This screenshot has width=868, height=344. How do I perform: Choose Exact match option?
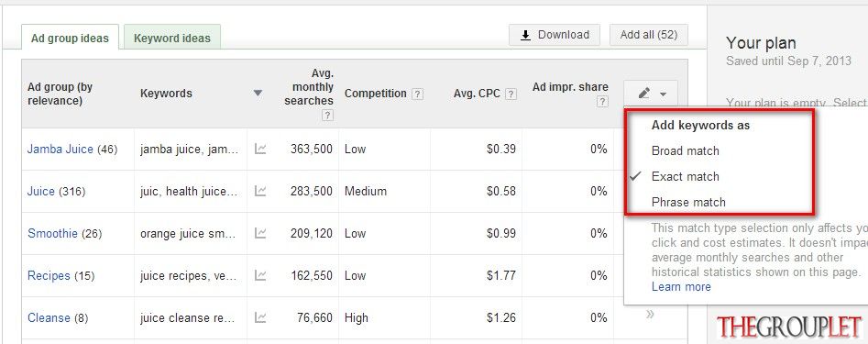(x=686, y=177)
